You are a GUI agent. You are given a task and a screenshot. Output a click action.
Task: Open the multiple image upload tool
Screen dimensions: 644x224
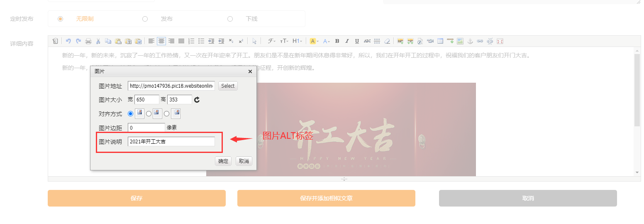pyautogui.click(x=410, y=41)
